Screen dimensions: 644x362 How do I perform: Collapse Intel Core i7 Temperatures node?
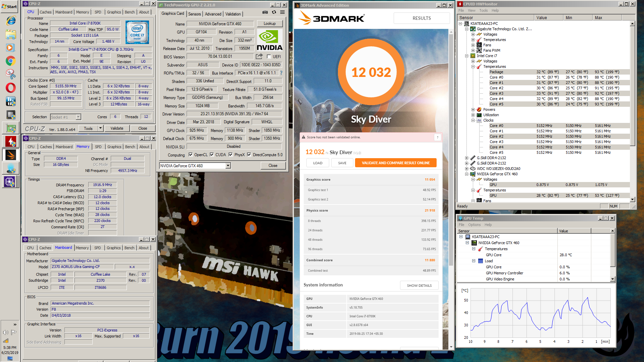coord(473,66)
